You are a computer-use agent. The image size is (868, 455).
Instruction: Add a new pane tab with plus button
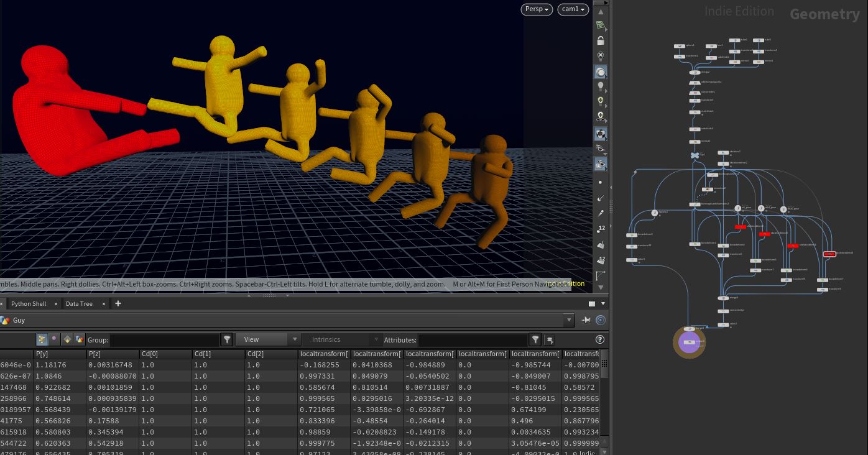coord(118,303)
